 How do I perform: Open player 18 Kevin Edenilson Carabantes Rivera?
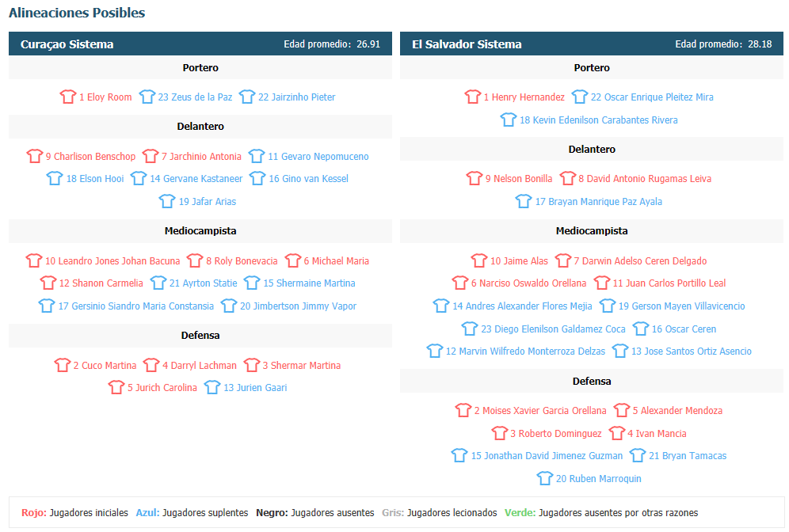598,120
